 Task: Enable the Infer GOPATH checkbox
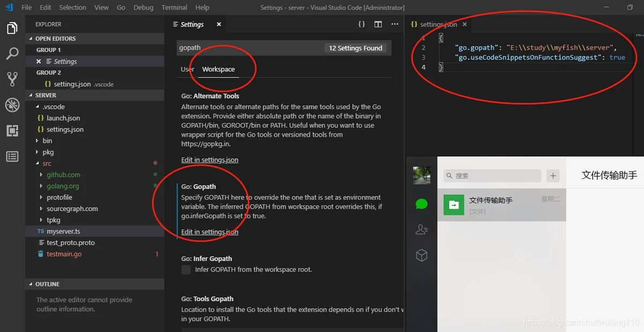(x=186, y=269)
